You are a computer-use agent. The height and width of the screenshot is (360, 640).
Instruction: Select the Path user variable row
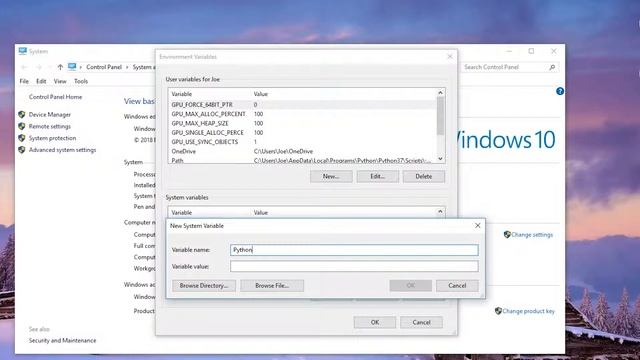click(302, 160)
